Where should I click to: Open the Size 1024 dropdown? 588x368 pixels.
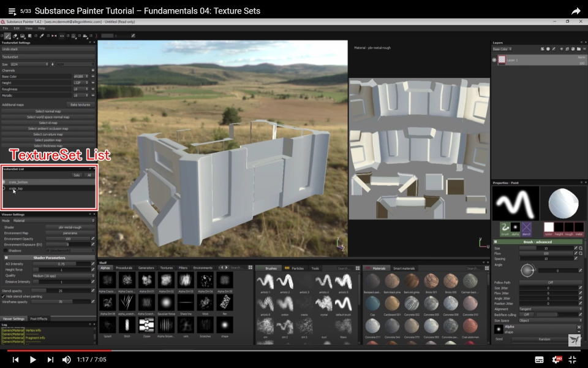click(x=29, y=64)
